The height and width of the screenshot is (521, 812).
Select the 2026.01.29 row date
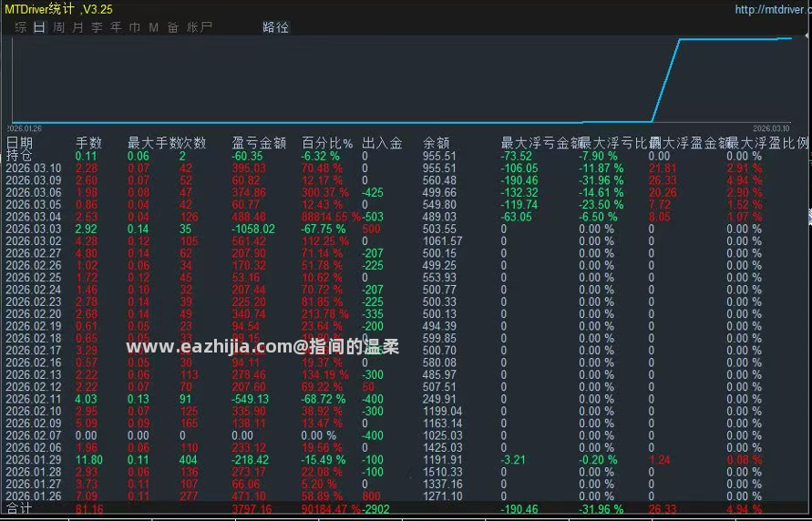(x=33, y=460)
